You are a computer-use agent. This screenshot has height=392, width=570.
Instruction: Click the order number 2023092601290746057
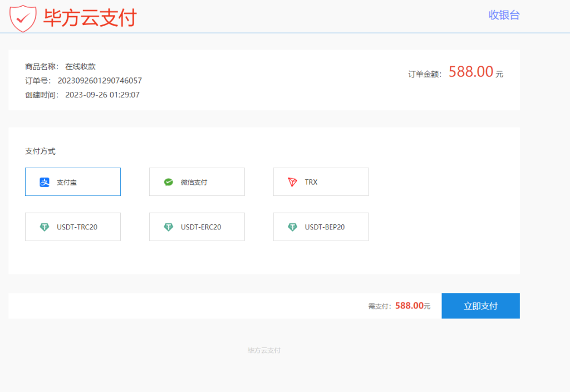[x=100, y=81]
